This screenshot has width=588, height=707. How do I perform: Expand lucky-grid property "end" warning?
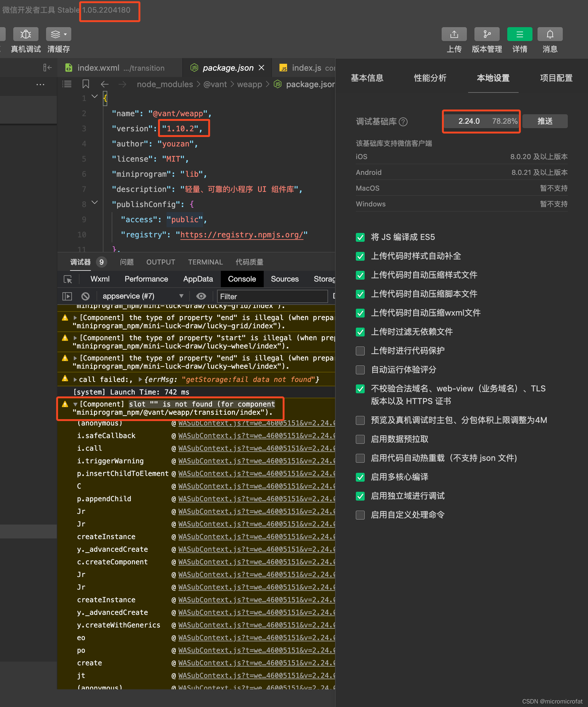click(x=75, y=318)
